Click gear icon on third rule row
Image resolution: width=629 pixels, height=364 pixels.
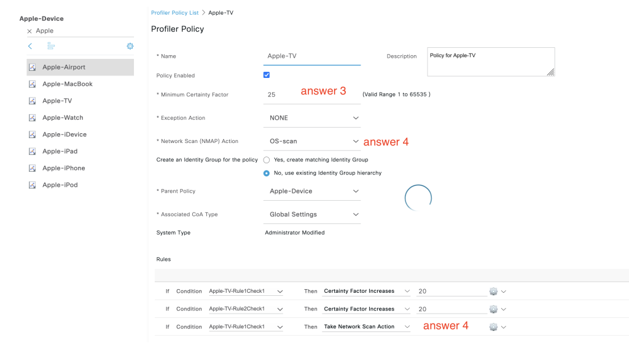(493, 327)
